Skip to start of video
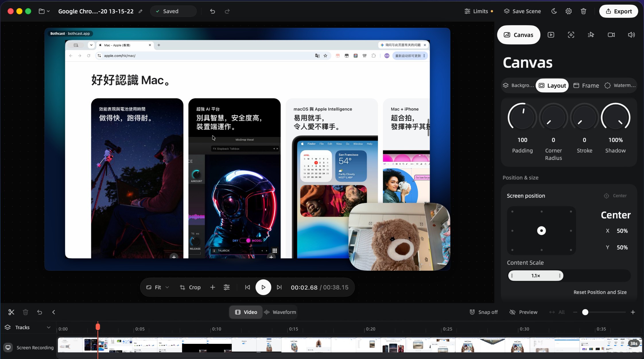Image resolution: width=644 pixels, height=359 pixels. coord(247,287)
